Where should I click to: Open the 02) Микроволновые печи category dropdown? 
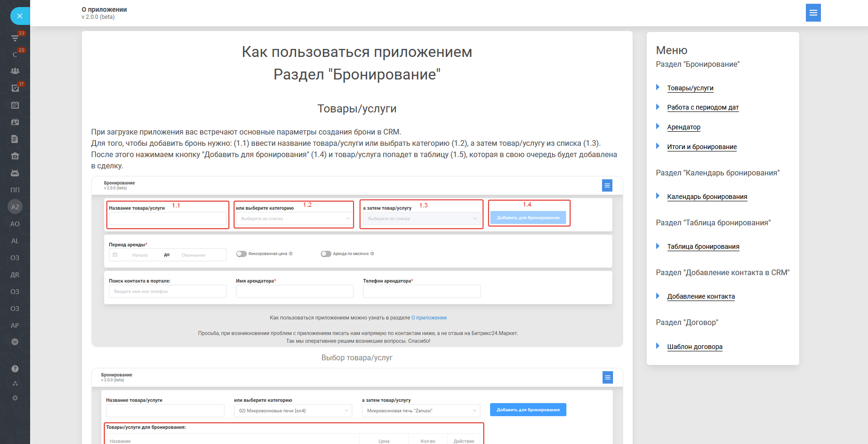293,411
